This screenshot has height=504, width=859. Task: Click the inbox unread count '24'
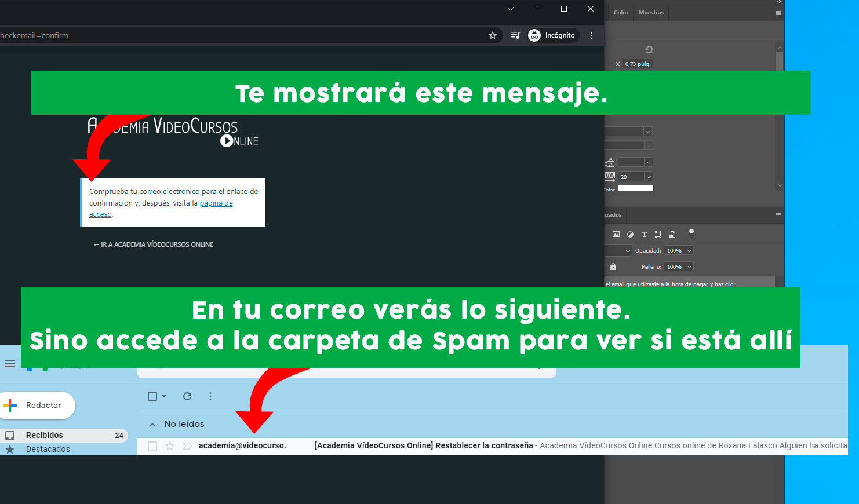pos(119,435)
